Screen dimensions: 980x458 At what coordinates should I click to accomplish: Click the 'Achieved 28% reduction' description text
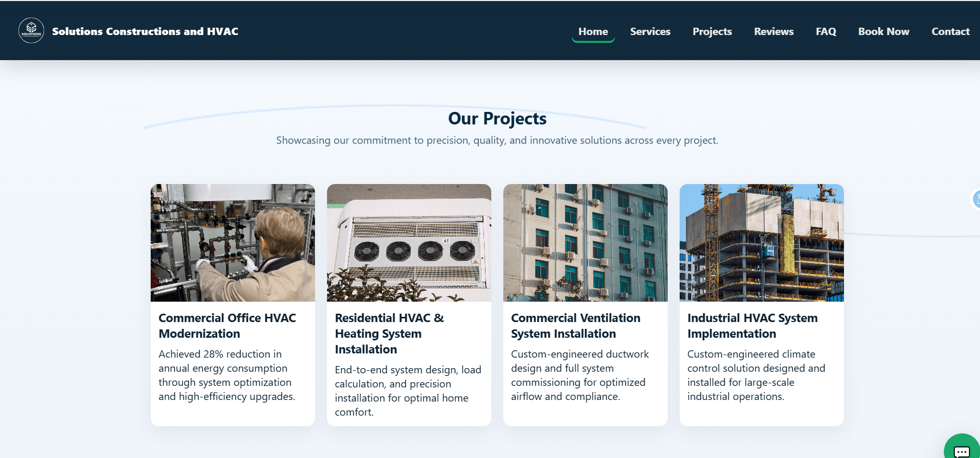pos(227,375)
